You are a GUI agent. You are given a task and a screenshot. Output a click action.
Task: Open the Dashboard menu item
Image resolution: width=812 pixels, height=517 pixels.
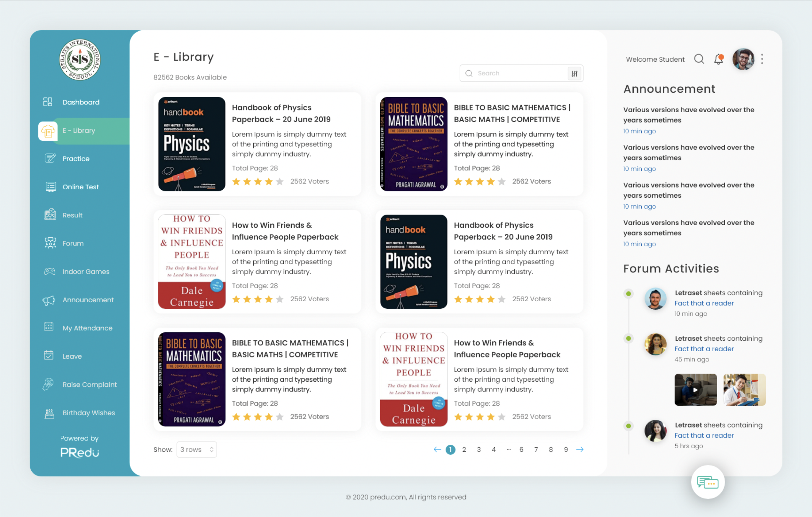coord(81,102)
